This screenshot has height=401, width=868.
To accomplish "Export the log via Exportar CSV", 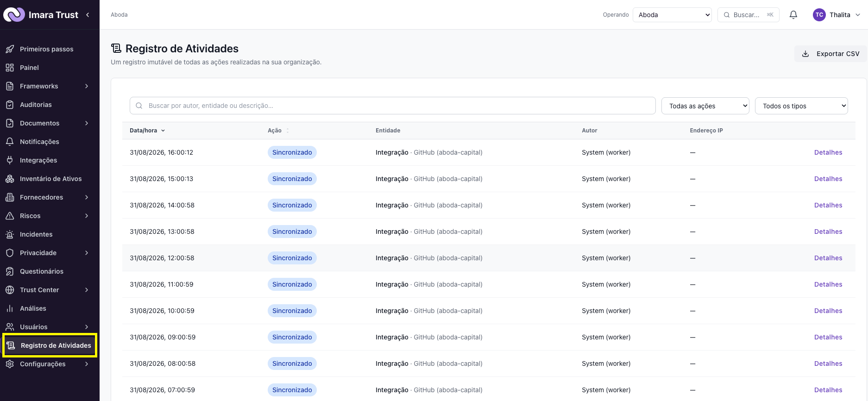I will pos(831,54).
